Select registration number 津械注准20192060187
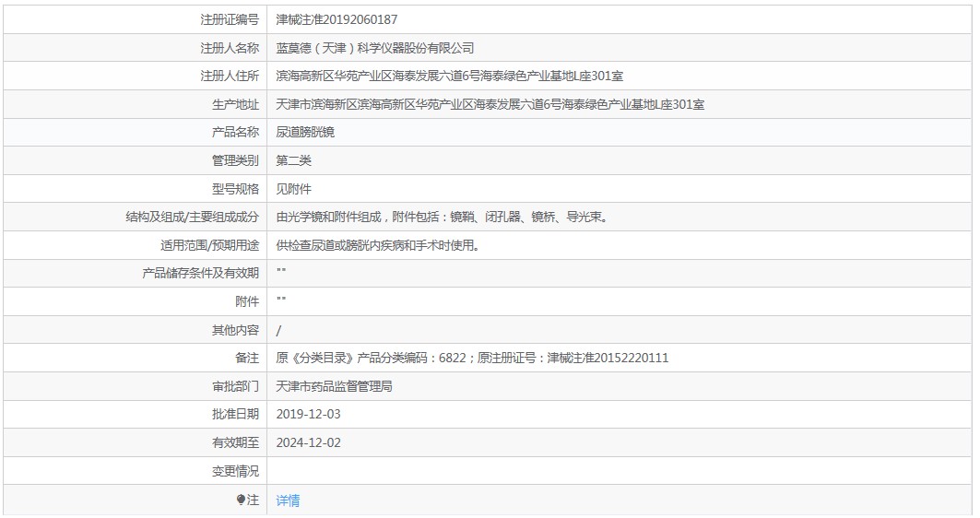980x518 pixels. tap(337, 19)
